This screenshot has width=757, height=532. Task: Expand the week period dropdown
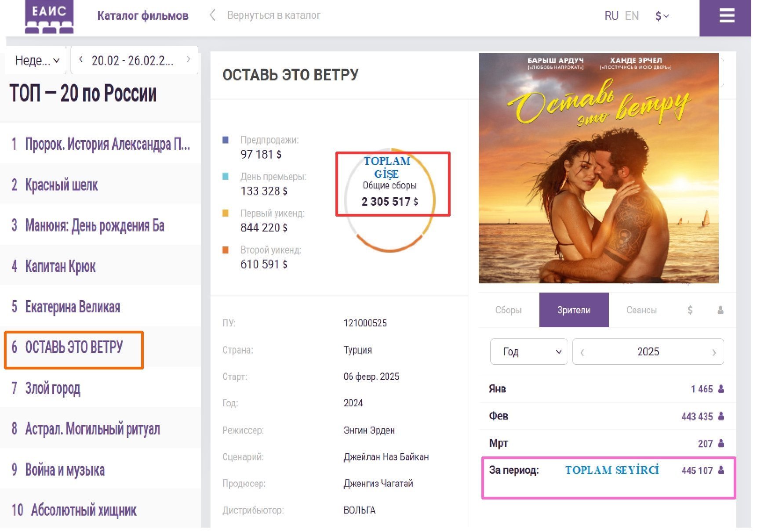tap(37, 60)
